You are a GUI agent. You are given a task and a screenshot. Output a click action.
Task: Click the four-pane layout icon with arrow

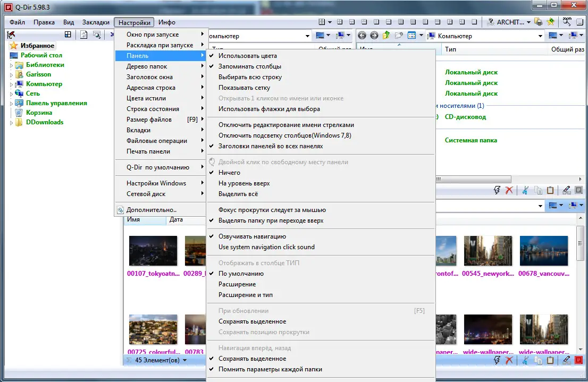tap(321, 22)
